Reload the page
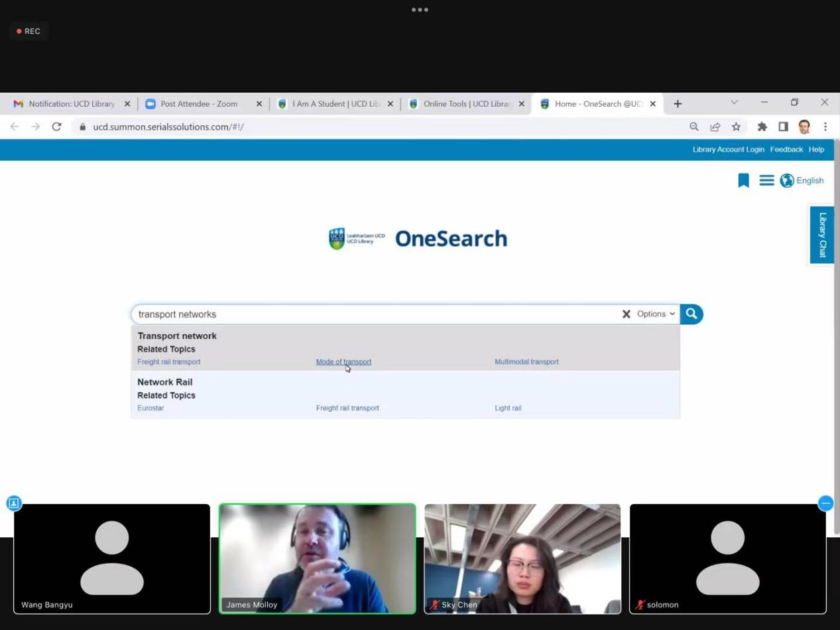 point(57,127)
